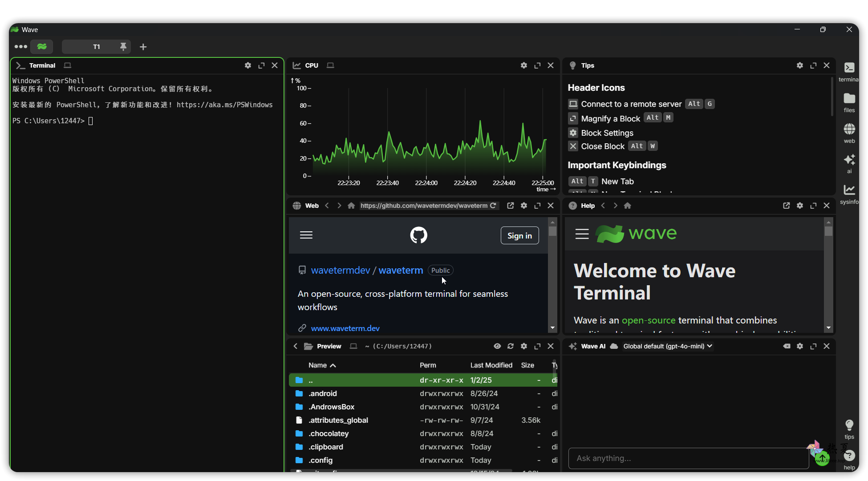Clear the Wave AI chat history
Viewport: 868px width, 481px height.
click(x=787, y=346)
